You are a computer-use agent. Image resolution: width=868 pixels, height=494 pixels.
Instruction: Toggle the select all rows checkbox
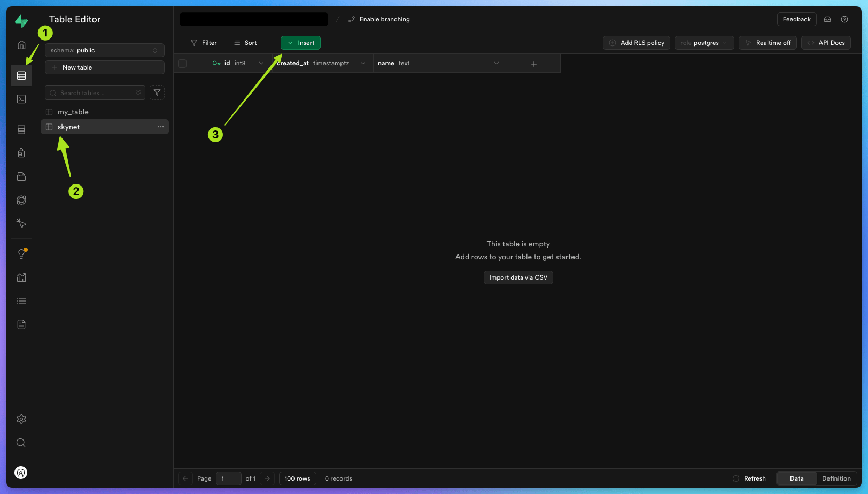[182, 63]
